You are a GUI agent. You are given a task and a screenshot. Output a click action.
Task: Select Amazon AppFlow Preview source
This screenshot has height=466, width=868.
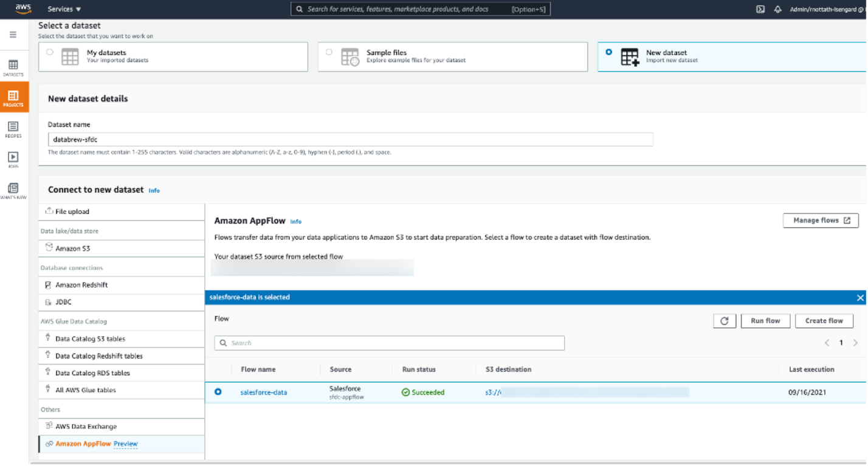coord(122,444)
